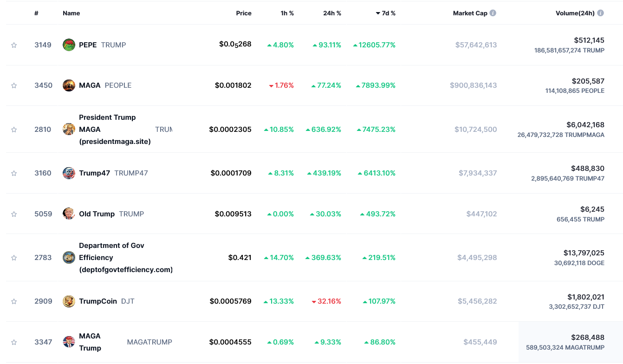The width and height of the screenshot is (623, 364).
Task: Click DOGE volume $13,797,025
Action: tap(584, 253)
